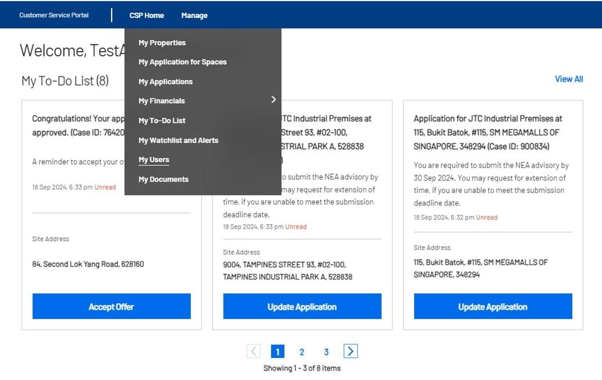This screenshot has height=380, width=602.
Task: Click Unread status on the Tampines card
Action: (x=296, y=227)
